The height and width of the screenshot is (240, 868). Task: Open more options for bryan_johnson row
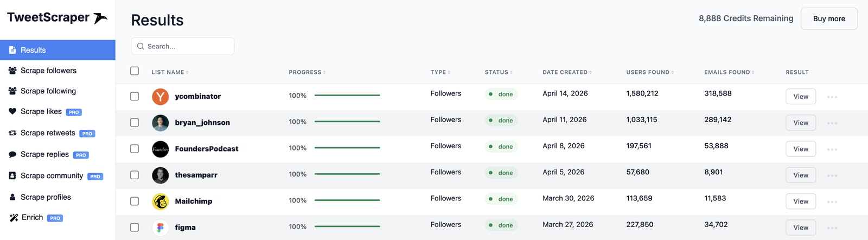click(832, 123)
